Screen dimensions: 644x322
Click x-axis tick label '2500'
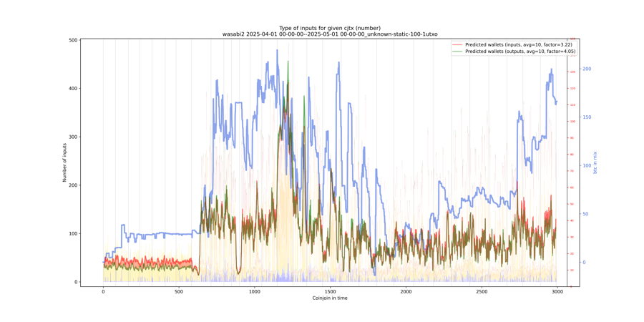482,291
